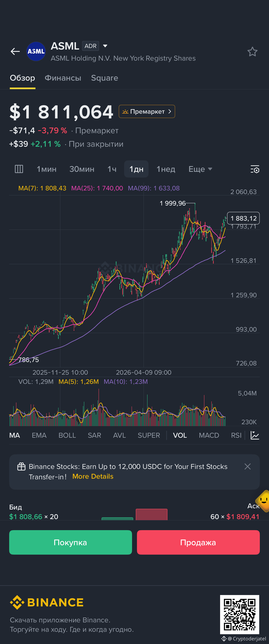
Task: Tap the green bid depth bar
Action: pos(117,519)
